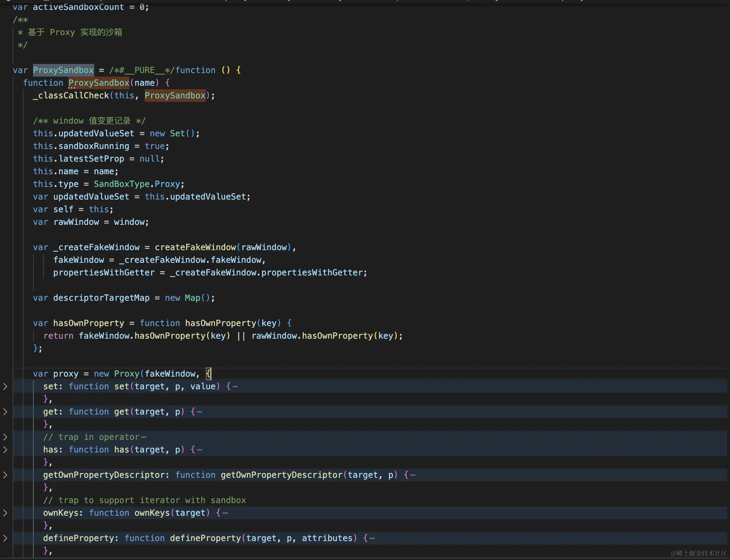730x560 pixels.
Task: Click descriptorTargetMap variable name
Action: point(102,298)
